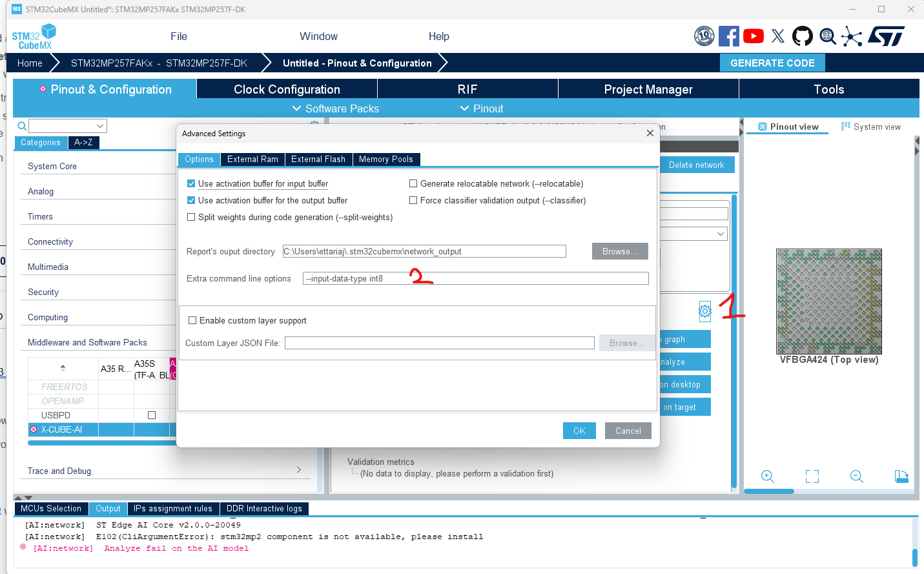This screenshot has width=924, height=574.
Task: Browse for the report output directory
Action: coord(619,251)
